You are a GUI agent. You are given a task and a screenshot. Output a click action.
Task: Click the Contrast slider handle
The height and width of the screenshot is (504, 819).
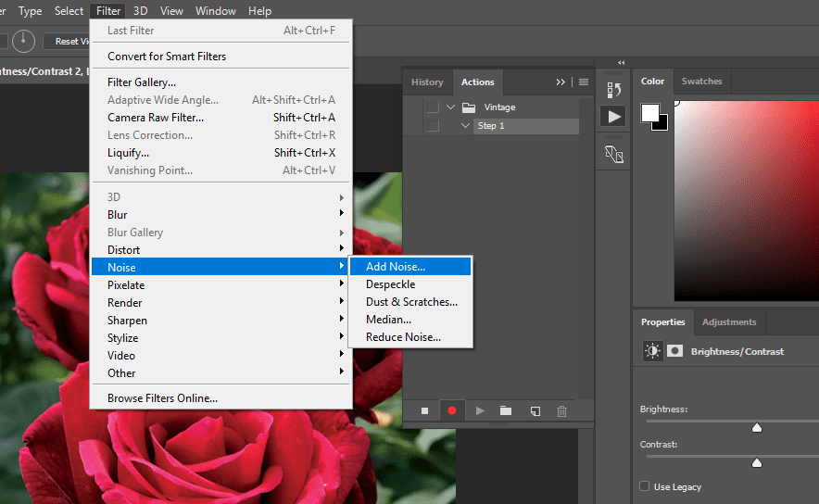757,462
